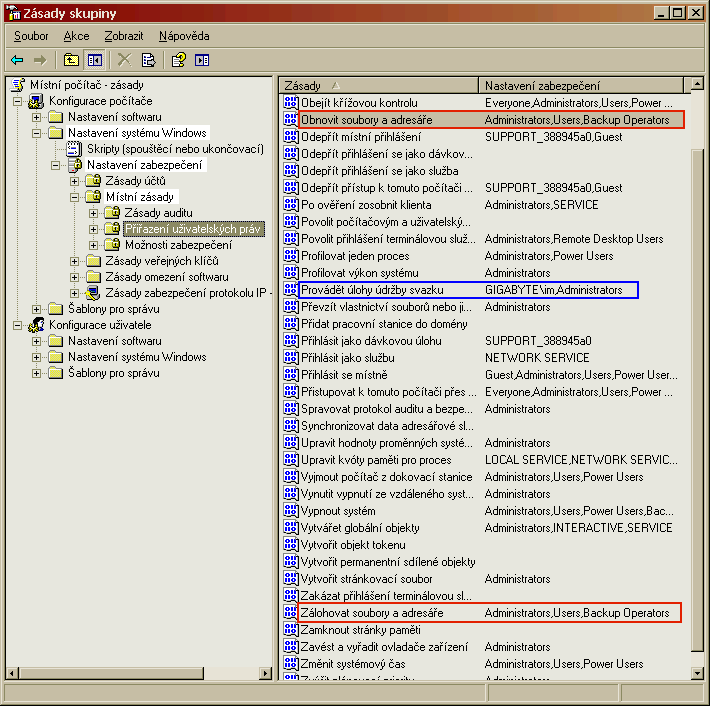
Task: Click the Skripty script icon in tree
Action: point(74,149)
